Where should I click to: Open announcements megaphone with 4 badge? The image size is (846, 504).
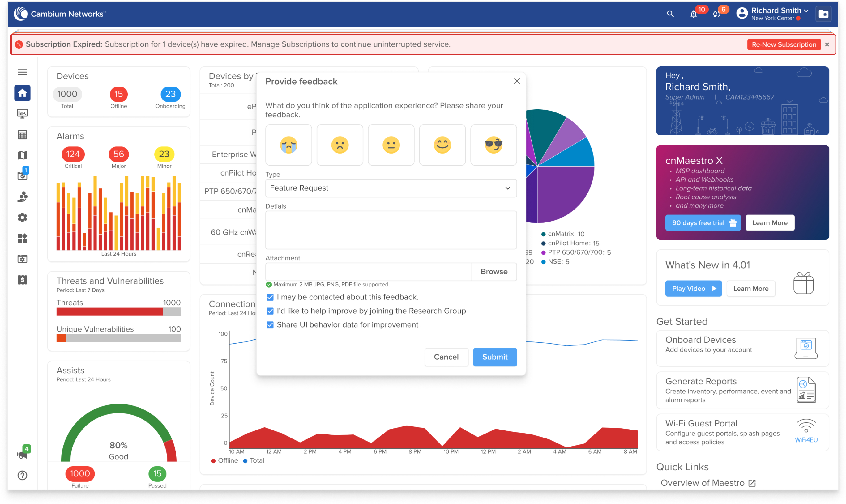point(23,455)
